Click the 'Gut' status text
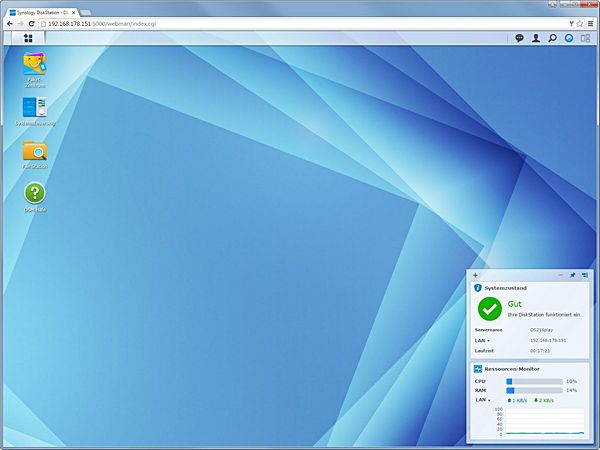The width and height of the screenshot is (600, 450). pyautogui.click(x=514, y=304)
